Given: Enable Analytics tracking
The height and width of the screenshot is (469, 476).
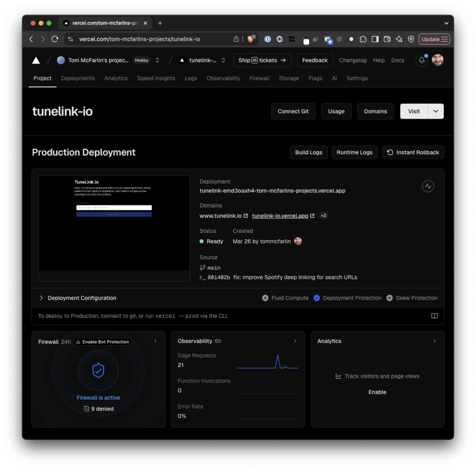Looking at the screenshot, I should point(377,392).
